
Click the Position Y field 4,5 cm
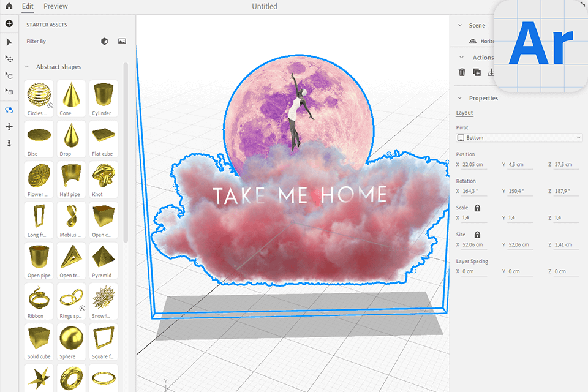click(x=520, y=165)
